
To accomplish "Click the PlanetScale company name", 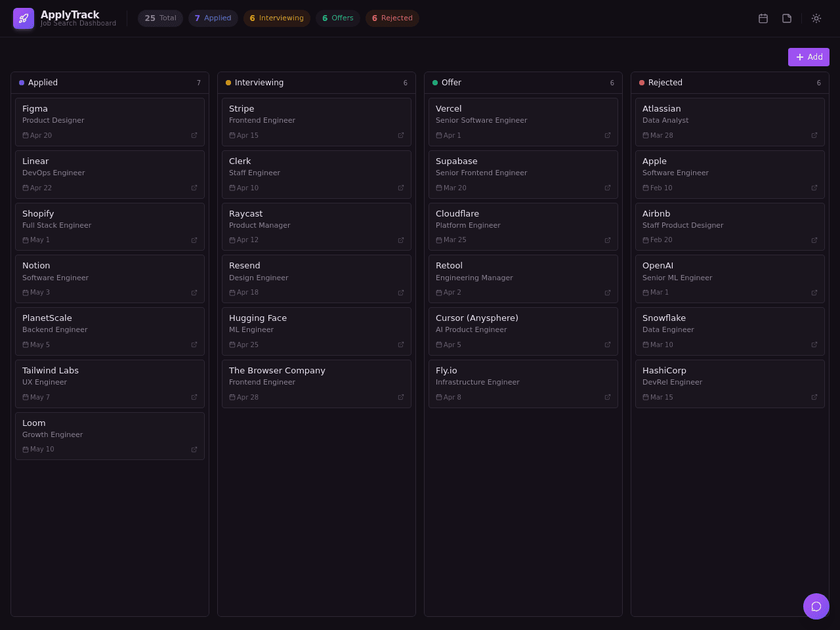I will tap(47, 318).
